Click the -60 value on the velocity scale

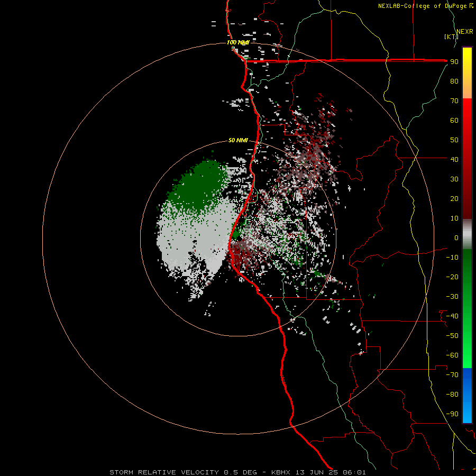[452, 355]
